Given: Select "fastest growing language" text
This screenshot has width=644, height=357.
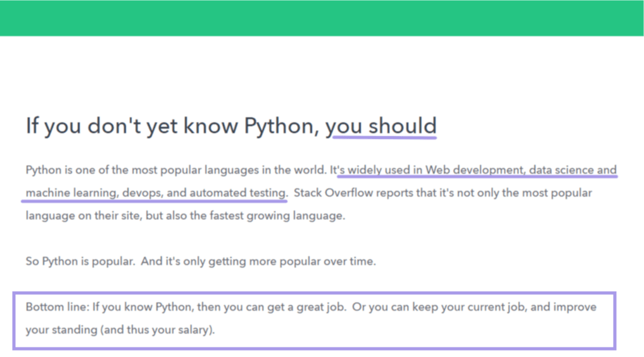Looking at the screenshot, I should 277,216.
